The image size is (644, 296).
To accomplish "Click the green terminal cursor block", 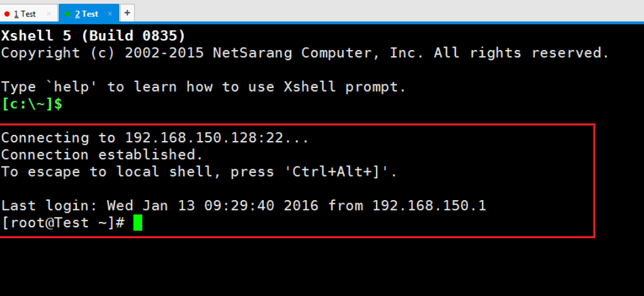I will click(x=137, y=223).
